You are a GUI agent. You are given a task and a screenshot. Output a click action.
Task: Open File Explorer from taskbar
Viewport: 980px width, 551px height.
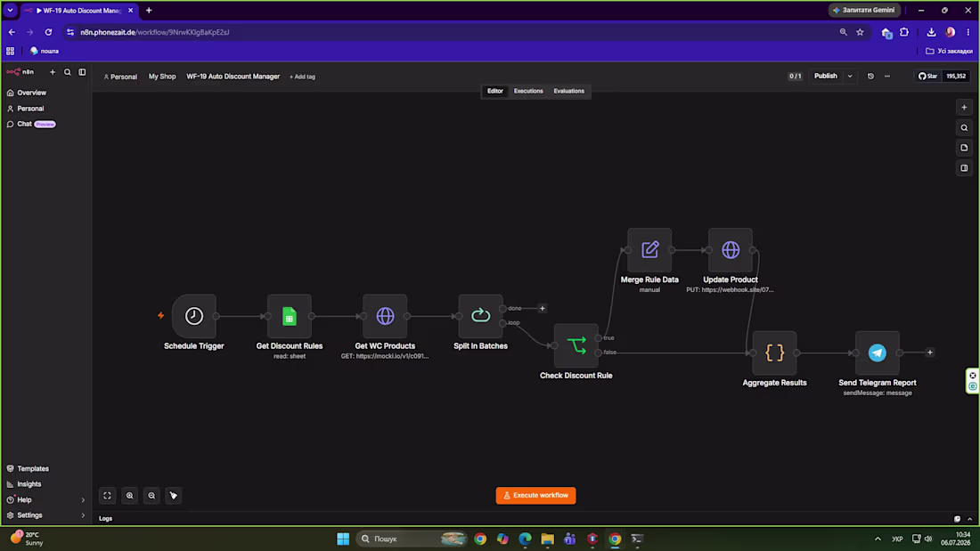coord(548,539)
